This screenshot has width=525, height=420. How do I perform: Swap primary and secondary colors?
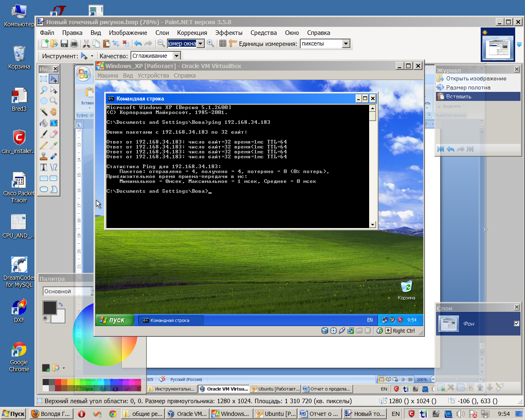click(x=61, y=304)
